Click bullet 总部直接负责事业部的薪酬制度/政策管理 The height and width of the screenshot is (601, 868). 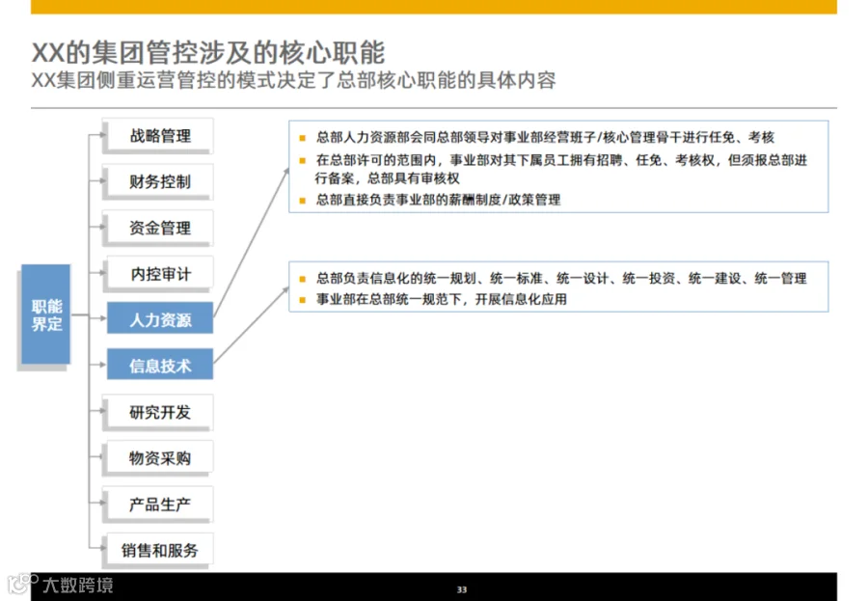(438, 200)
